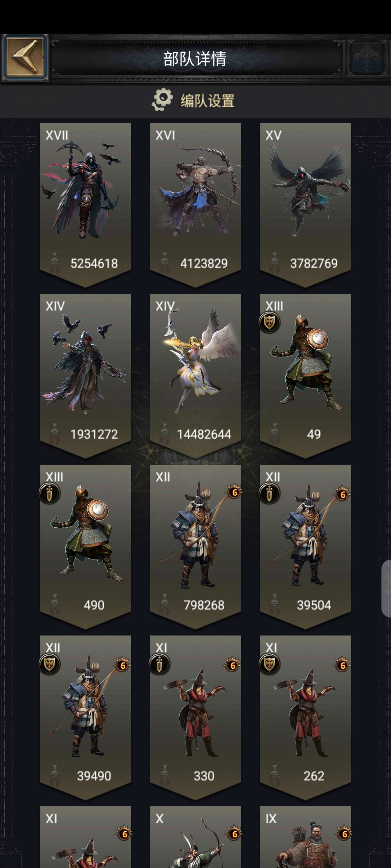Screen dimensions: 391x868
Task: Select the IX troop card at bottom right
Action: coord(305,837)
